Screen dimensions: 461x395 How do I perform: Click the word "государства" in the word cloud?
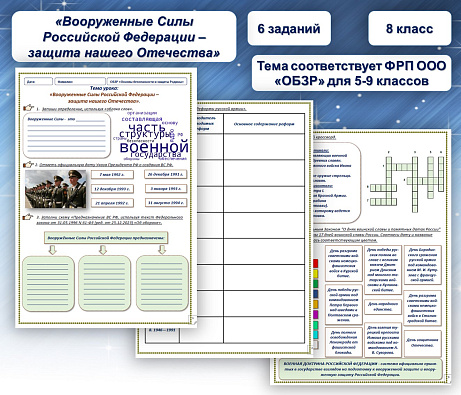[x=156, y=155]
